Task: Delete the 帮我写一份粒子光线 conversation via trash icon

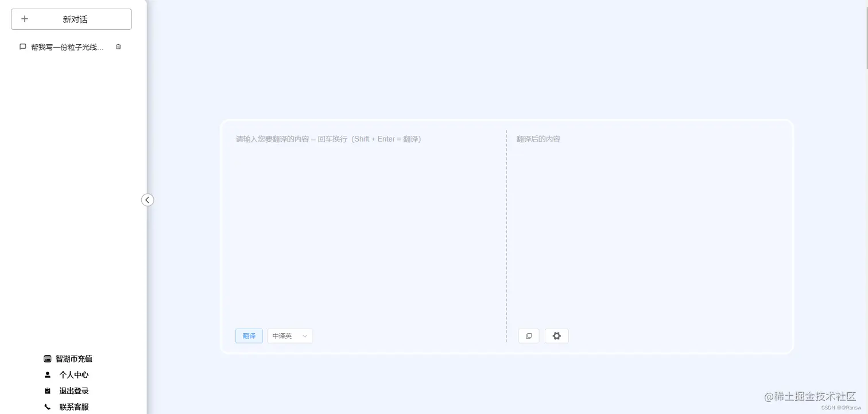Action: point(118,46)
